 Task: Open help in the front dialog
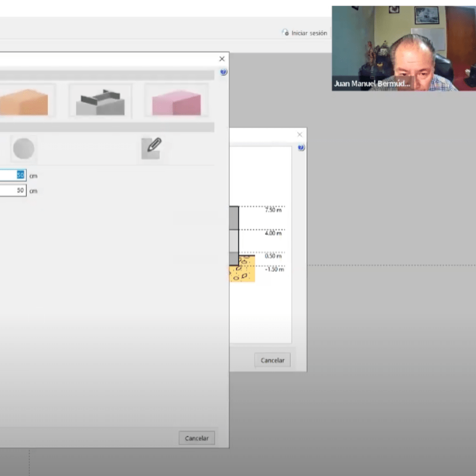(x=223, y=72)
